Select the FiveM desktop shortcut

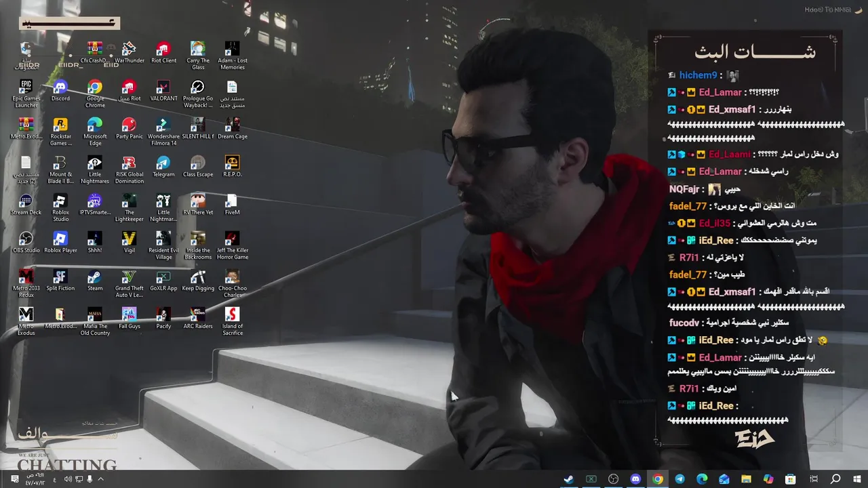pyautogui.click(x=232, y=205)
